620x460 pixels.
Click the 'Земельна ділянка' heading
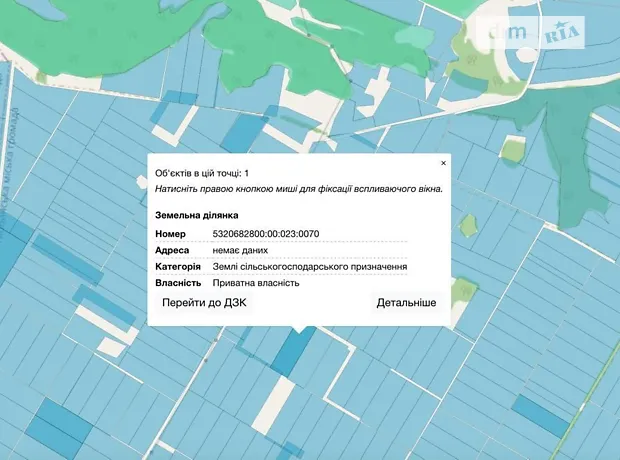(196, 215)
